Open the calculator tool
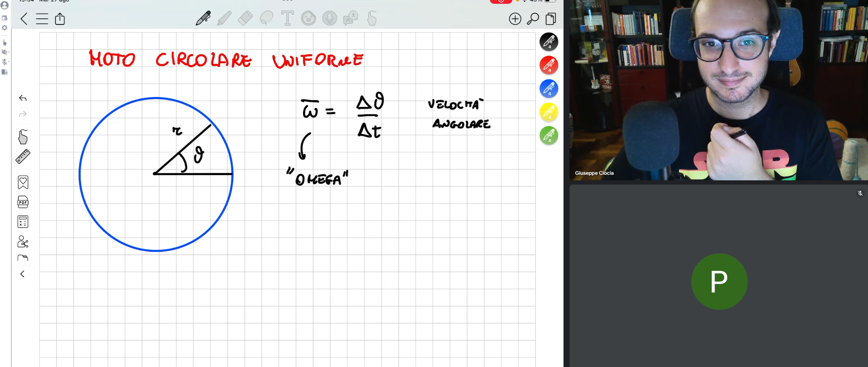This screenshot has height=367, width=868. click(23, 221)
